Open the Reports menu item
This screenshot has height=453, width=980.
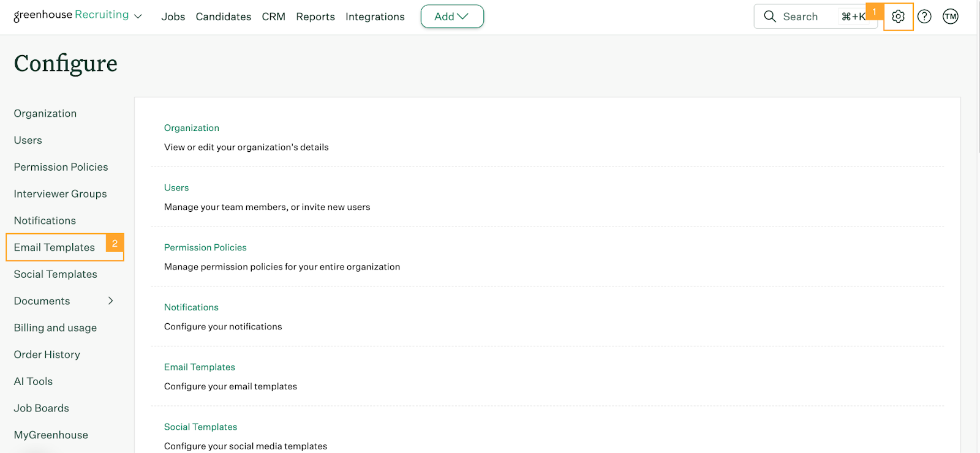tap(315, 17)
